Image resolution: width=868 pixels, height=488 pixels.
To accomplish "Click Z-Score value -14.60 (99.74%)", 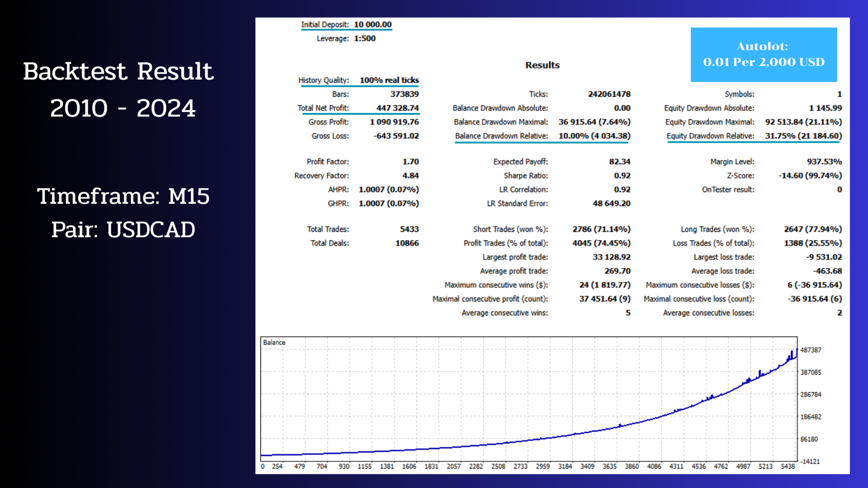I will (810, 176).
